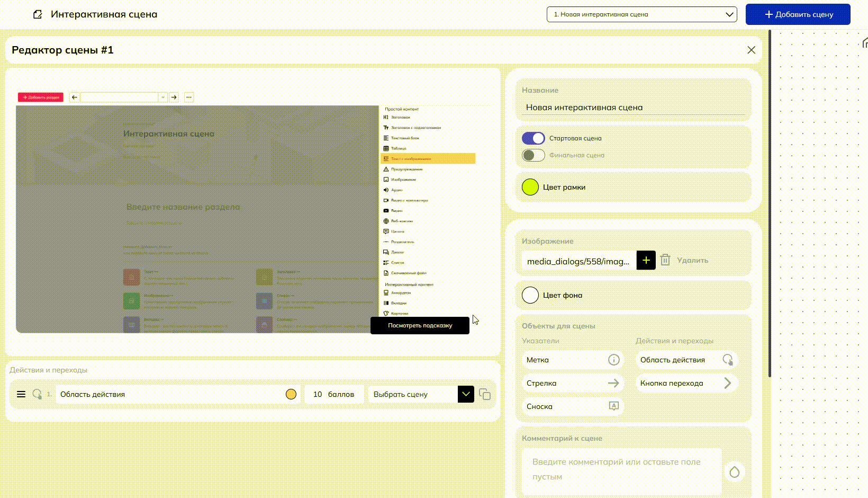The height and width of the screenshot is (498, 868).
Task: Click the duplicate icon in action row
Action: [x=484, y=394]
